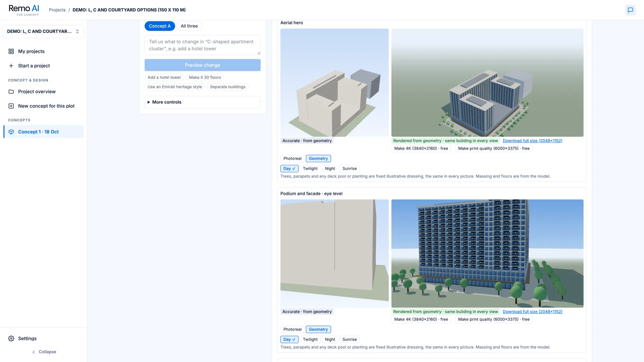Image resolution: width=644 pixels, height=362 pixels.
Task: Make 4K version of Podium and facade
Action: click(421, 319)
